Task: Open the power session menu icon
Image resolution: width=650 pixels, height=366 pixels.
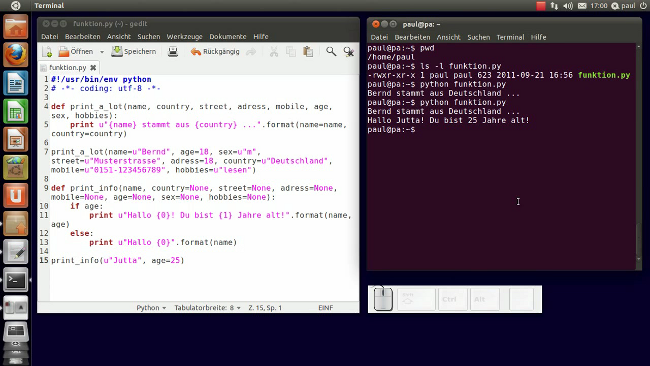Action: click(643, 5)
